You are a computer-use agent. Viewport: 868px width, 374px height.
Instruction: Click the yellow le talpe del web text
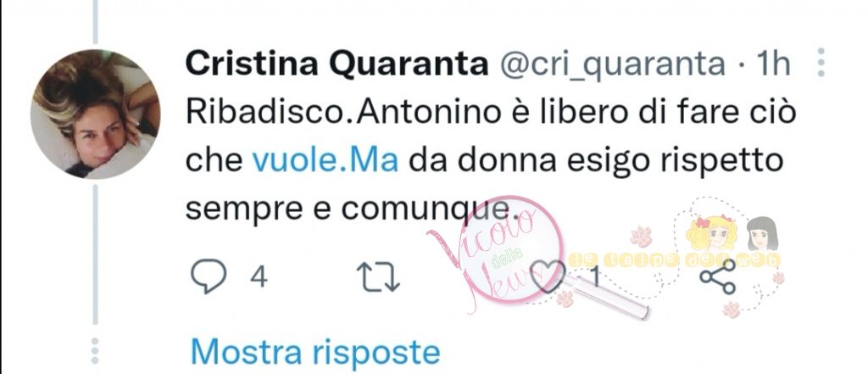[x=674, y=260]
